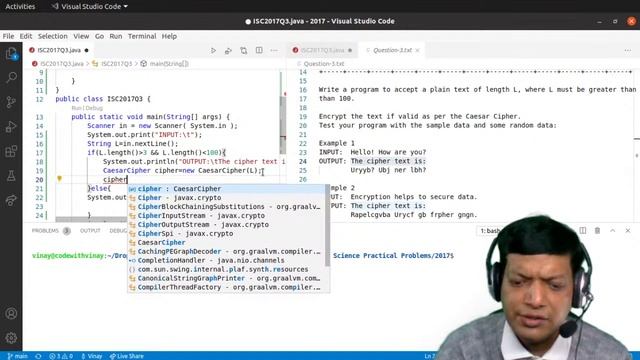The height and width of the screenshot is (360, 640).
Task: Switch to ISC2017Q3.java tab in left editor
Action: [59, 50]
